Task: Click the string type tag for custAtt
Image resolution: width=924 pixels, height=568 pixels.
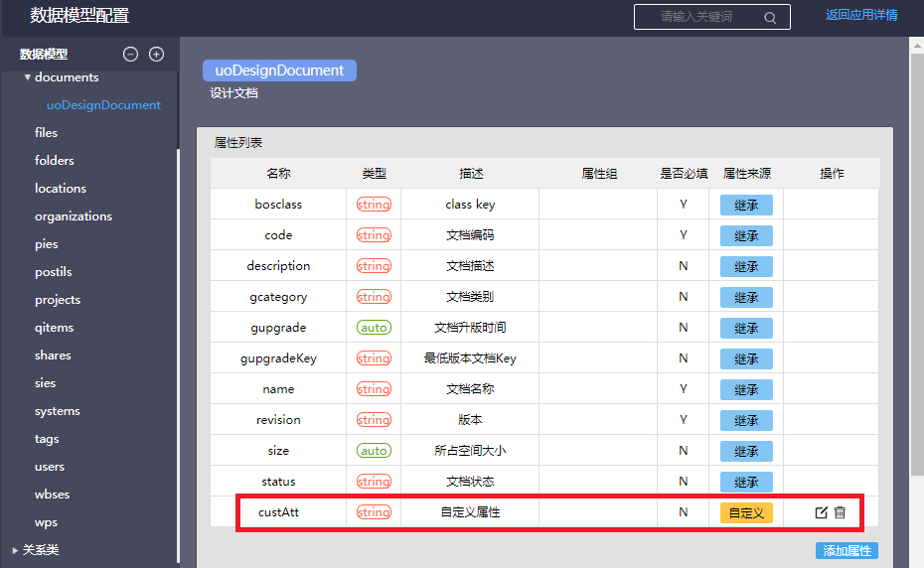Action: (374, 512)
